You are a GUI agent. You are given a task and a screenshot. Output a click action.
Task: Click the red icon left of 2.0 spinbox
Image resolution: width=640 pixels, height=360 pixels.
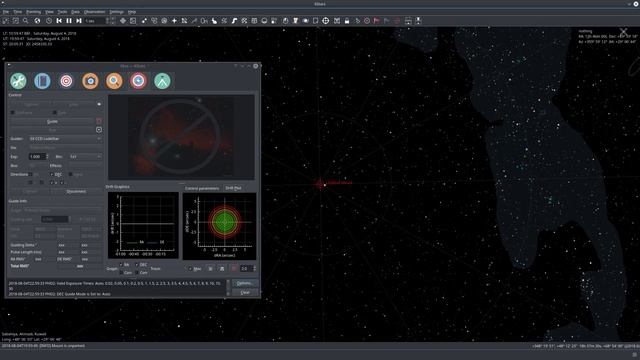click(234, 269)
